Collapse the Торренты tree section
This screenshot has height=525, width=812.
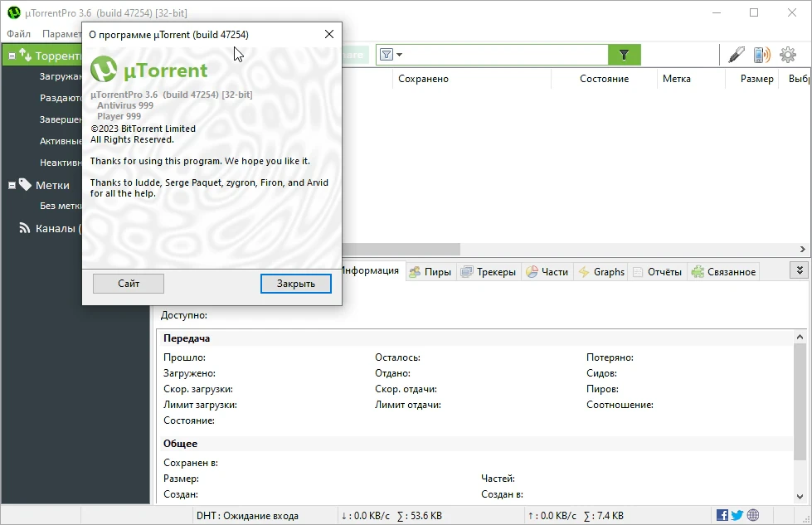coord(12,56)
